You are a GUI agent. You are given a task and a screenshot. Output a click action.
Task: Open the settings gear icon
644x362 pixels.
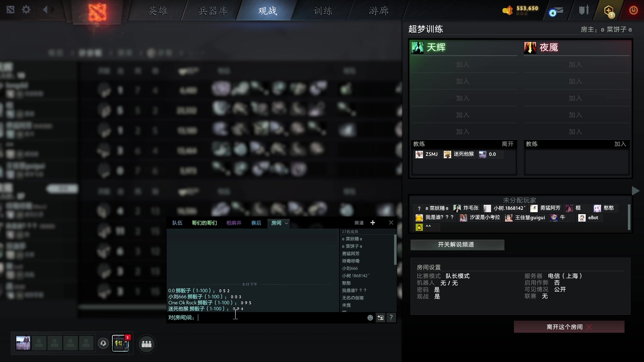tap(26, 10)
